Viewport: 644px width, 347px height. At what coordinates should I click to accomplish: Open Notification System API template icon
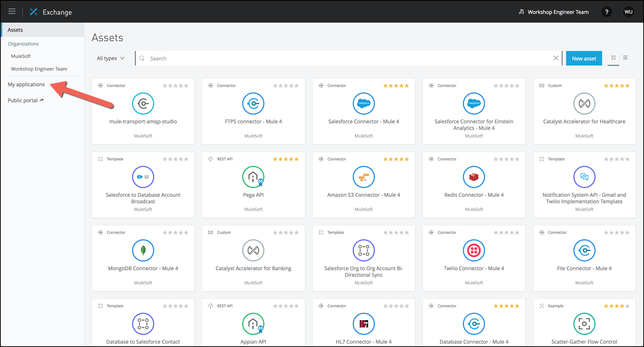584,177
